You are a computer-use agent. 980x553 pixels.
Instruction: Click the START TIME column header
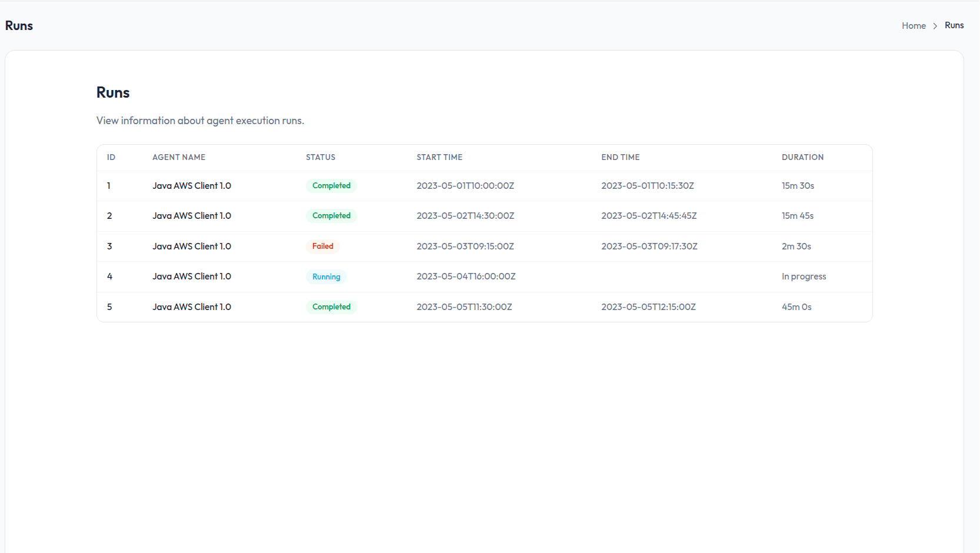click(x=439, y=157)
